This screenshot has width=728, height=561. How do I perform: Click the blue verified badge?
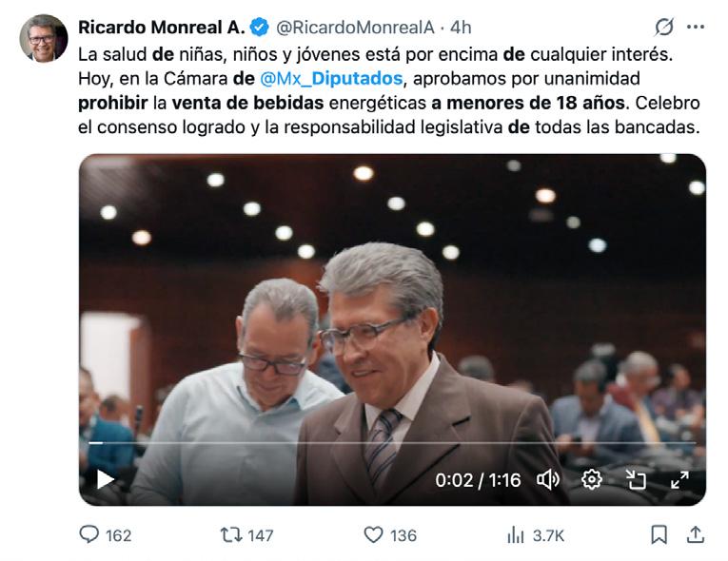(x=260, y=27)
